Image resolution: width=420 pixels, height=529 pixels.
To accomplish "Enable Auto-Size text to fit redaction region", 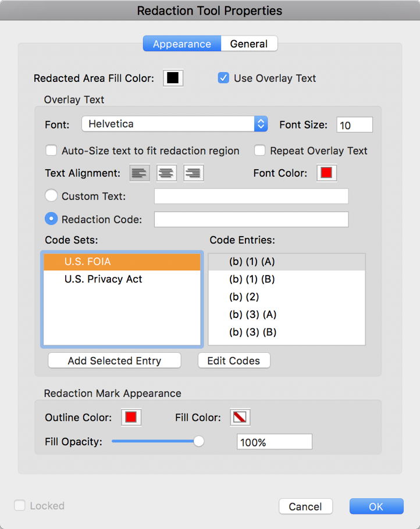I will point(51,151).
